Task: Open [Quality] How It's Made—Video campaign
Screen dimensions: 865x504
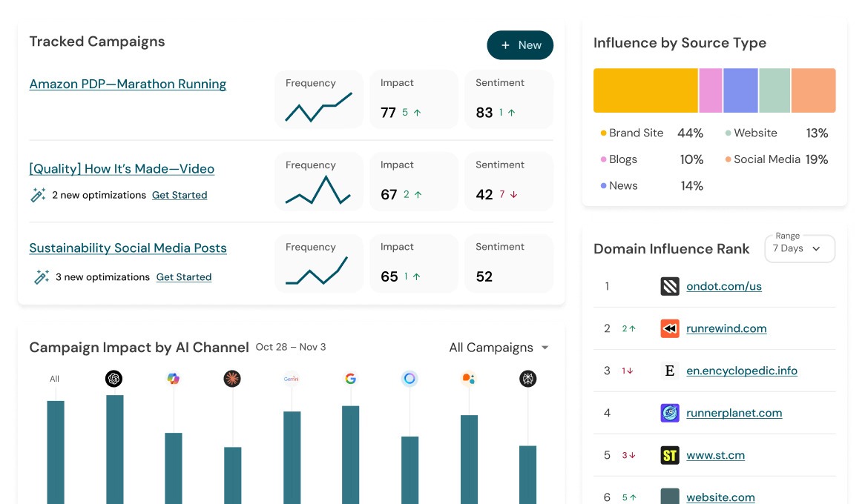Action: point(122,169)
